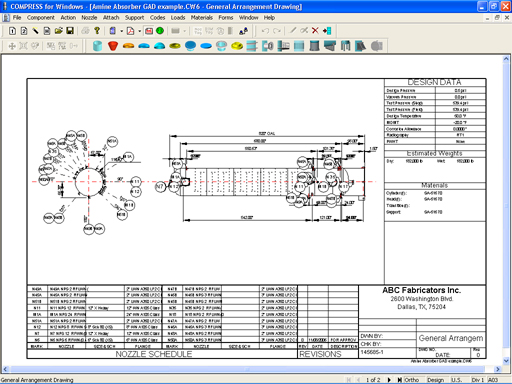Go to next drawing page arrow
The image size is (512, 384).
coord(389,380)
